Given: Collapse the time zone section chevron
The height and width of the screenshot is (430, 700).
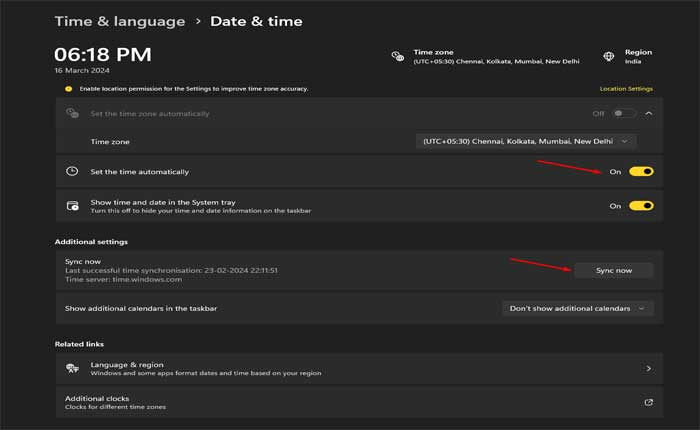Looking at the screenshot, I should coord(648,114).
